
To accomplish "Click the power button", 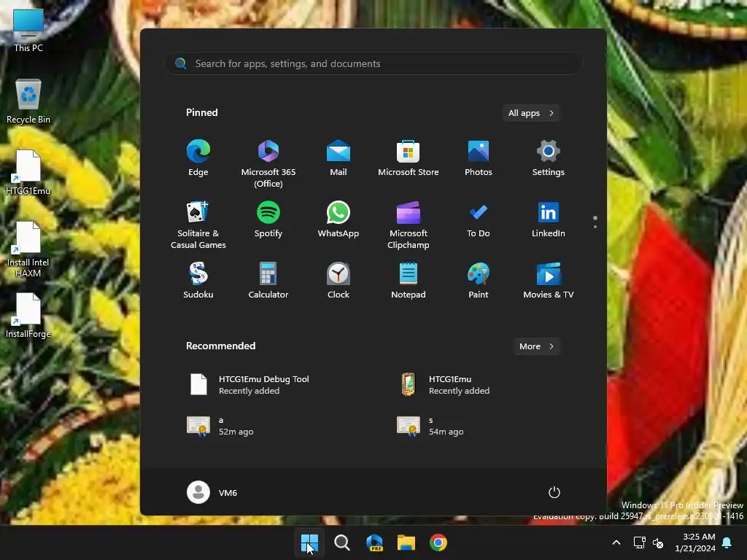I will click(554, 492).
